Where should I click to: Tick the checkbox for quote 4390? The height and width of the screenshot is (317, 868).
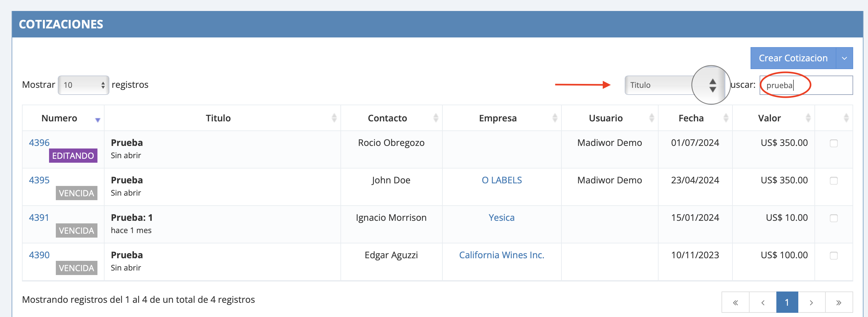click(833, 256)
